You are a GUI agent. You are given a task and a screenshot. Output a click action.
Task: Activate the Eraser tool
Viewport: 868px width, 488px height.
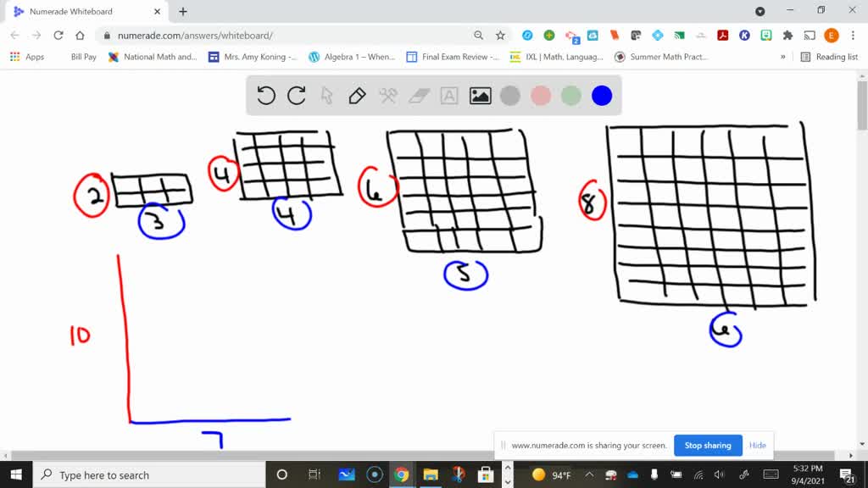417,96
